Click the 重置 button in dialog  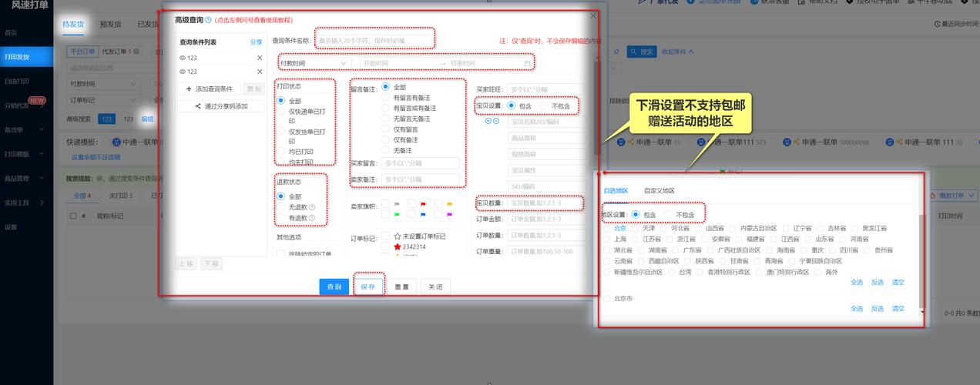tap(401, 286)
